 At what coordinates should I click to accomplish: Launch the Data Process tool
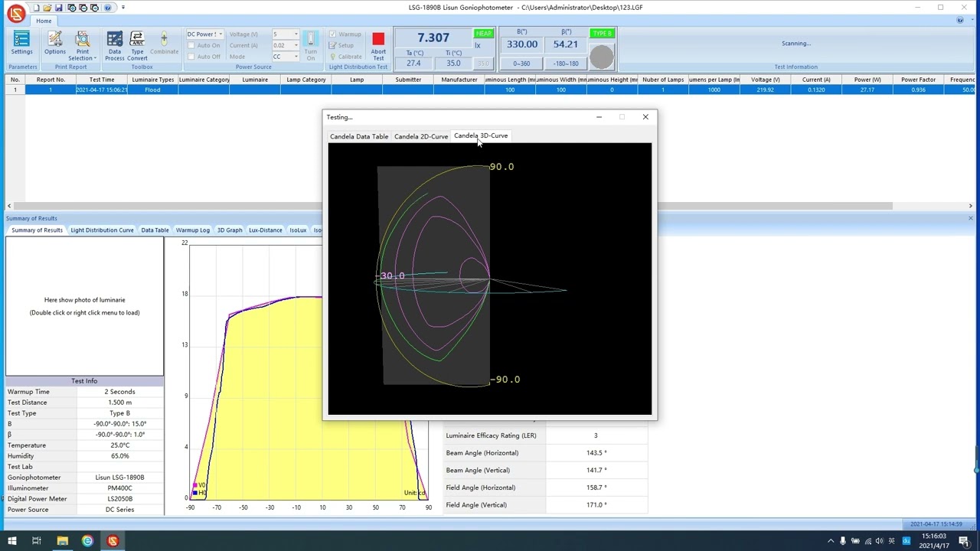pos(115,46)
